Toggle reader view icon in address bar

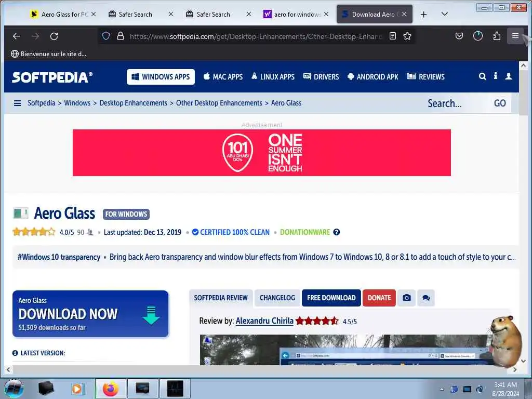pyautogui.click(x=393, y=36)
